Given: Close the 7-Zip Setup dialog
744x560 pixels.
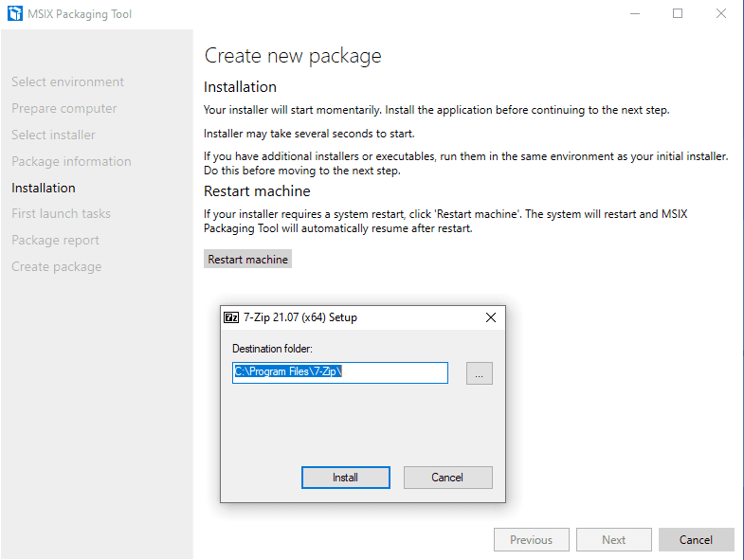Looking at the screenshot, I should coord(490,317).
